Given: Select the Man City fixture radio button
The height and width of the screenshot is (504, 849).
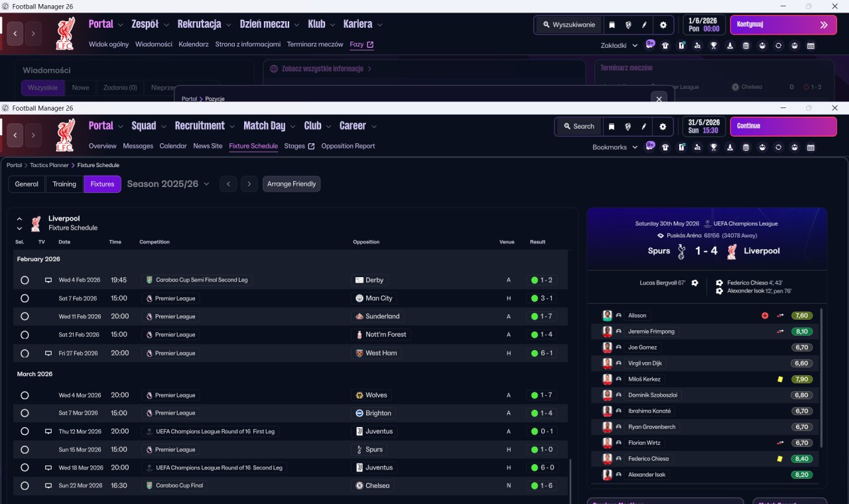Looking at the screenshot, I should pos(25,298).
